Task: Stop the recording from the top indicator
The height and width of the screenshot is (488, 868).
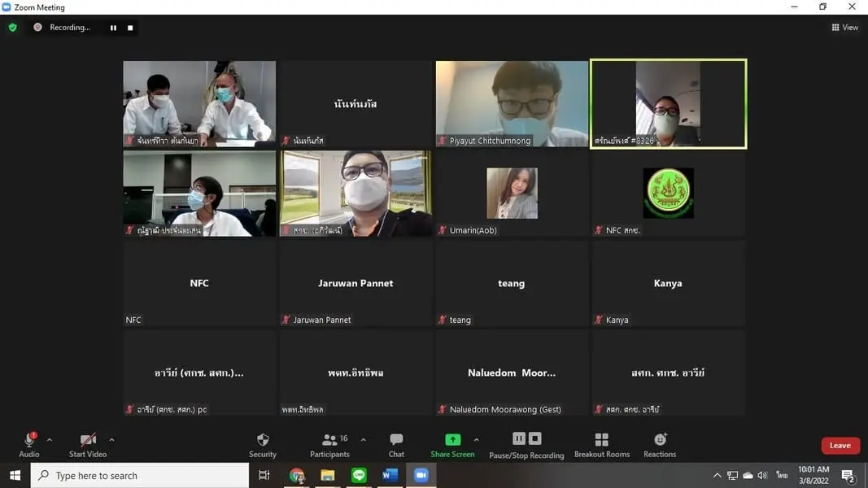Action: (x=130, y=28)
